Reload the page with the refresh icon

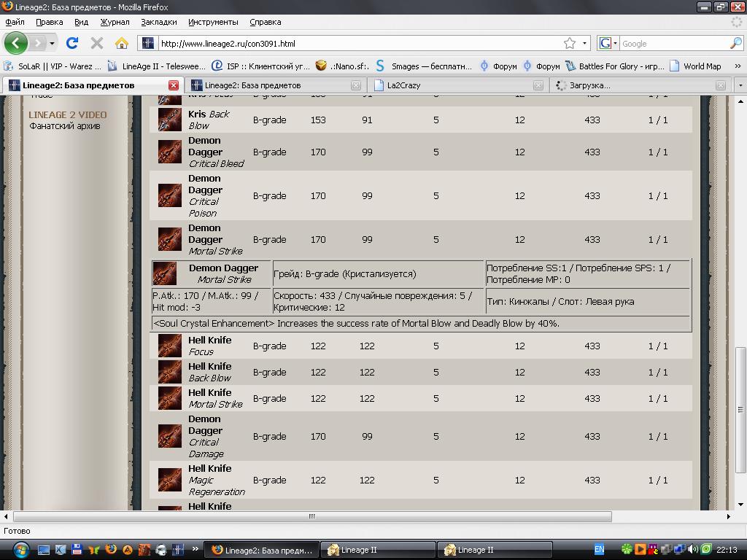click(x=72, y=43)
